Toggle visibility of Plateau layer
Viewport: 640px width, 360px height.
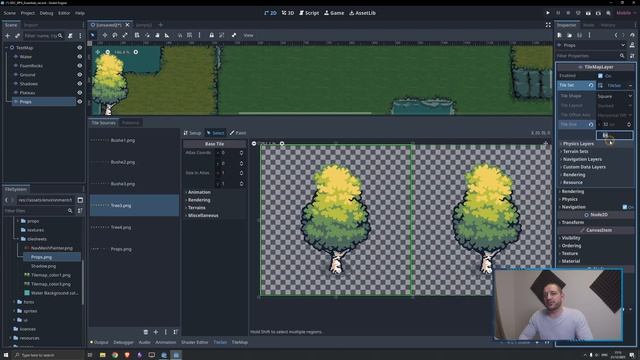(80, 93)
